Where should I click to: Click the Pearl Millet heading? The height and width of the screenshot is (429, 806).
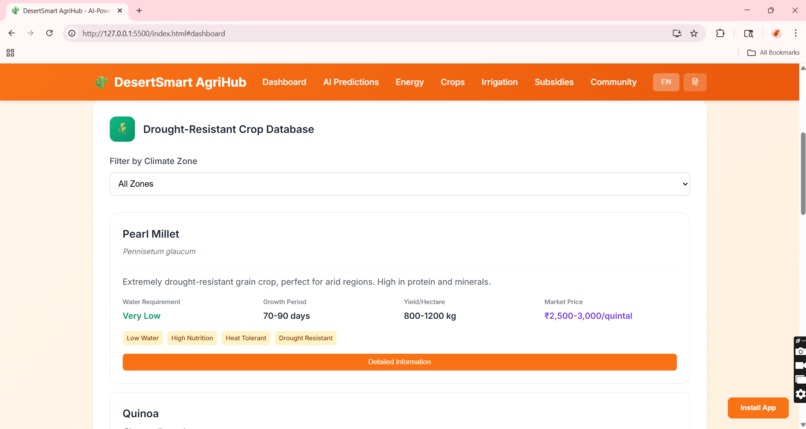pos(151,234)
